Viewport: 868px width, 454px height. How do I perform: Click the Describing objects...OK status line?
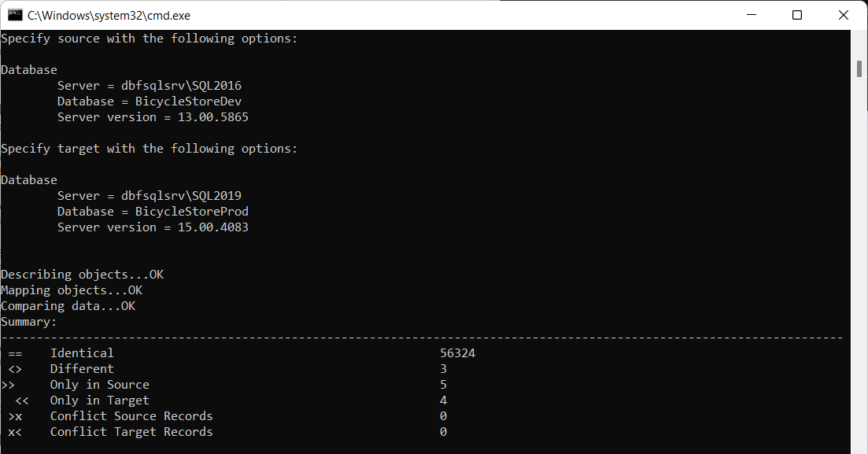pyautogui.click(x=81, y=274)
